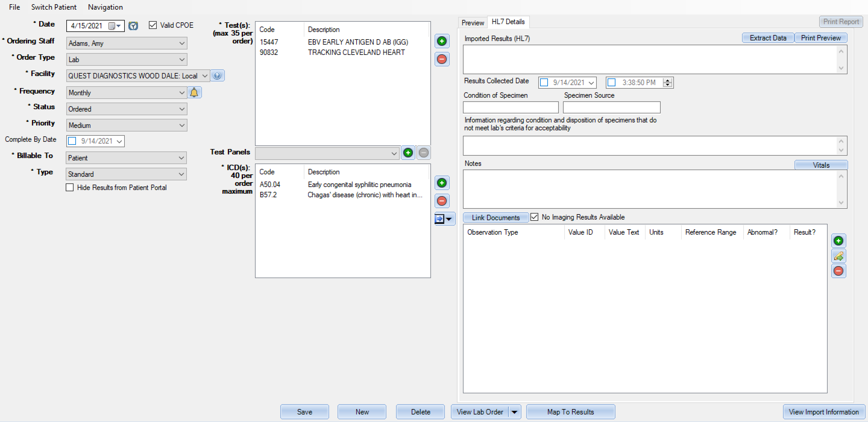Click the bell reminder icon next to Frequency
The image size is (868, 422).
click(194, 92)
